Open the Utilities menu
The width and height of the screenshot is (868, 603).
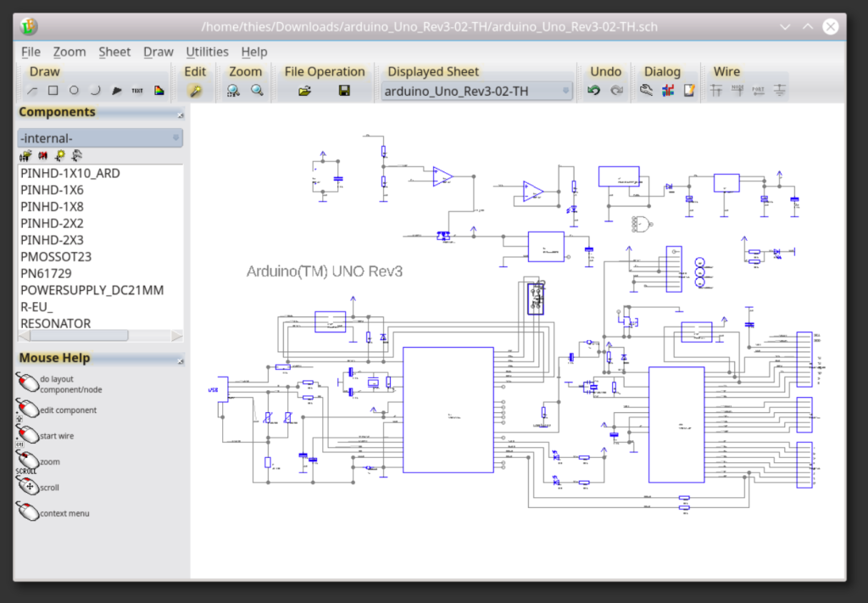pos(206,52)
